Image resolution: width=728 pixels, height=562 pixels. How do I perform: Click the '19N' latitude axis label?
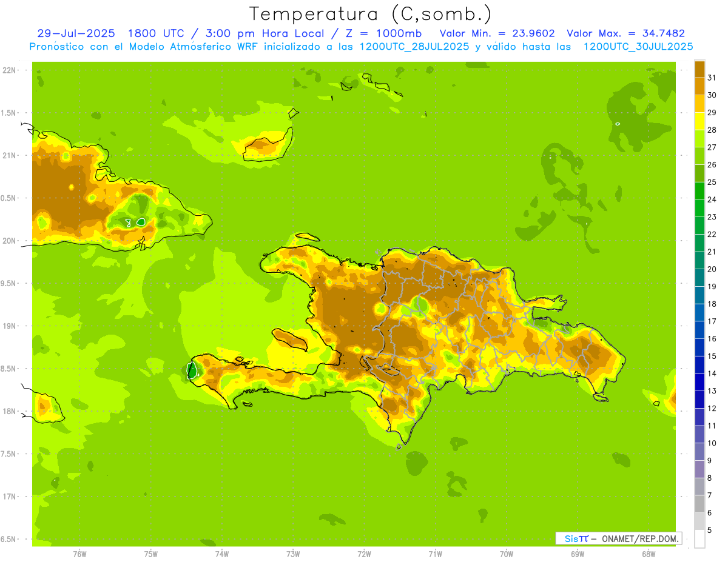[x=9, y=326]
